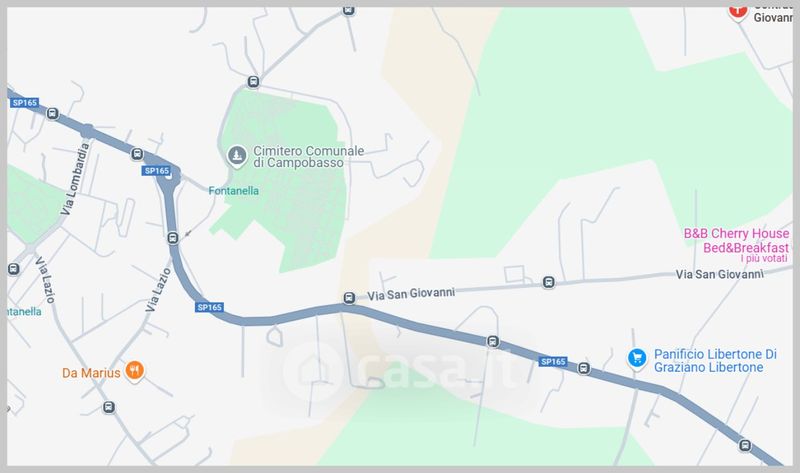Click the Fontanella label beside the cemetery
800x473 pixels.
pos(234,191)
